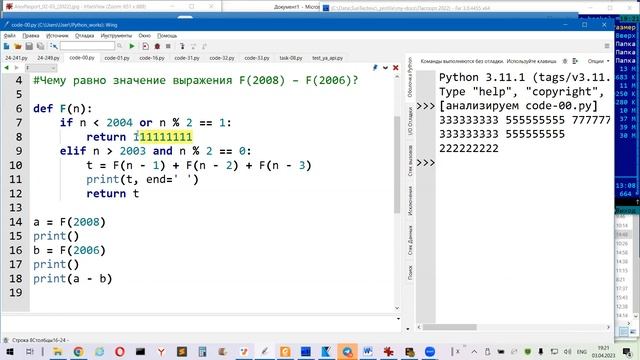
Task: Click the Step Out debug icon
Action: (x=204, y=47)
